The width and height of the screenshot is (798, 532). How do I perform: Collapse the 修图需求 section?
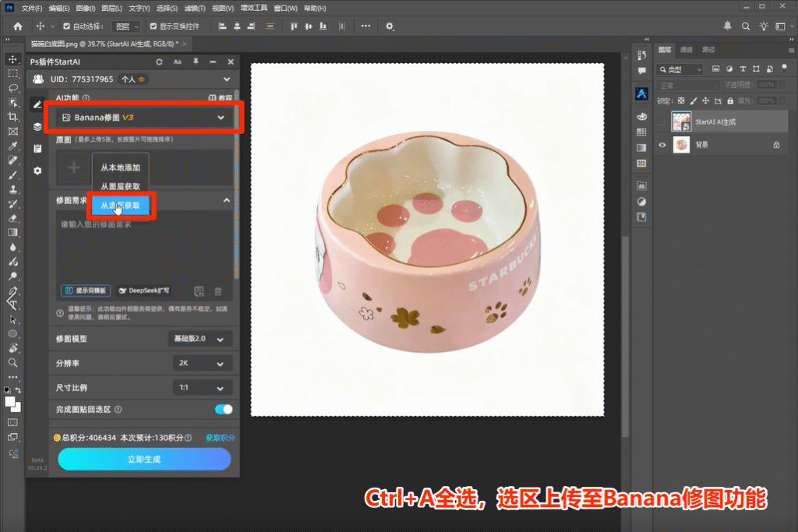point(227,200)
